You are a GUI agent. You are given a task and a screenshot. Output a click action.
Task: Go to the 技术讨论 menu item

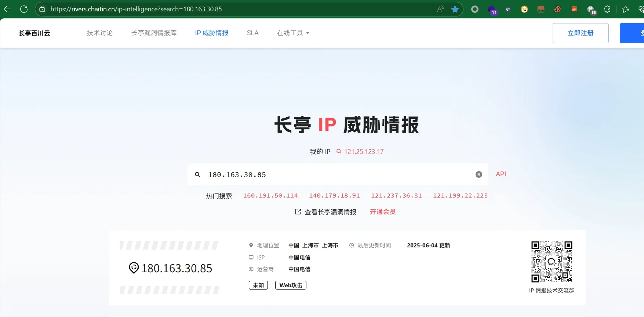point(100,33)
